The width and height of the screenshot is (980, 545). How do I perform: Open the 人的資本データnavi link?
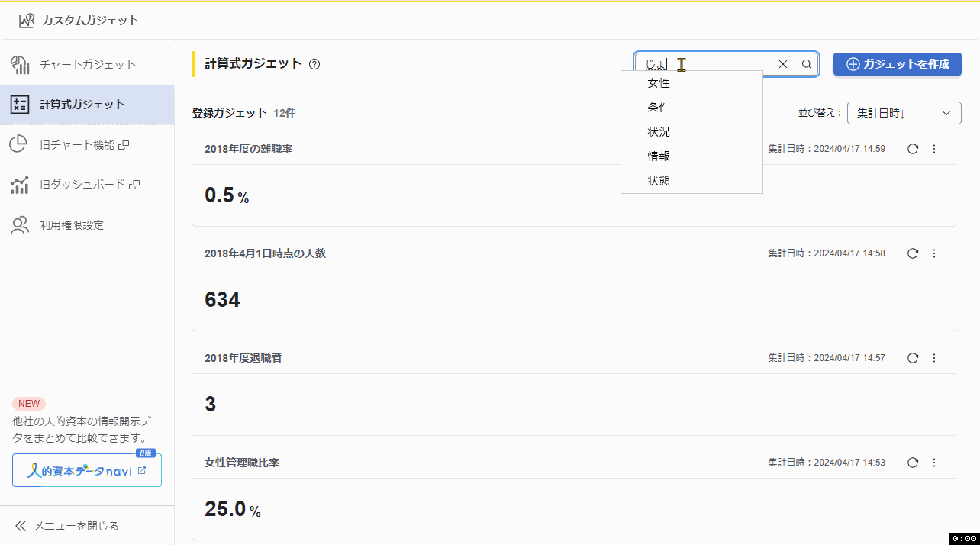(87, 471)
